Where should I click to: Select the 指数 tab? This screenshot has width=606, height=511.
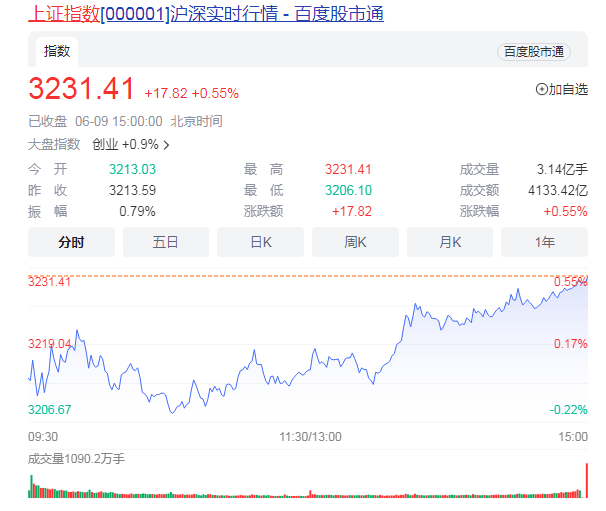pos(56,50)
